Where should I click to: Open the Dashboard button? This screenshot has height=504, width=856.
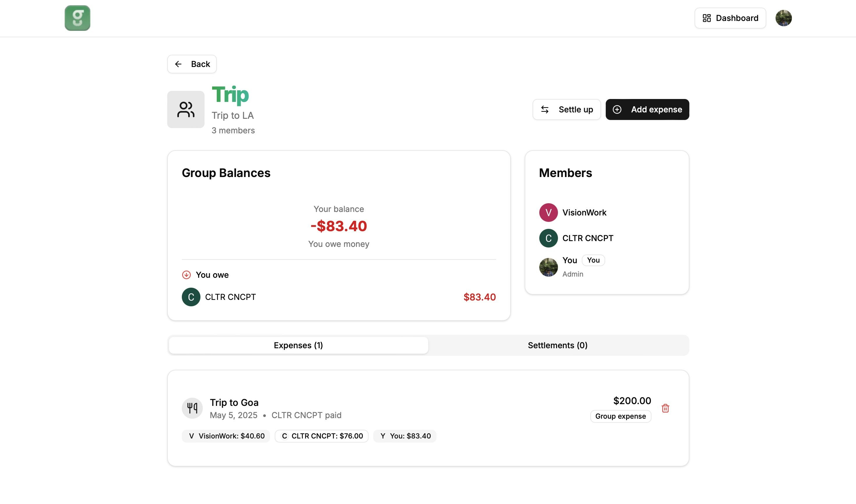730,18
